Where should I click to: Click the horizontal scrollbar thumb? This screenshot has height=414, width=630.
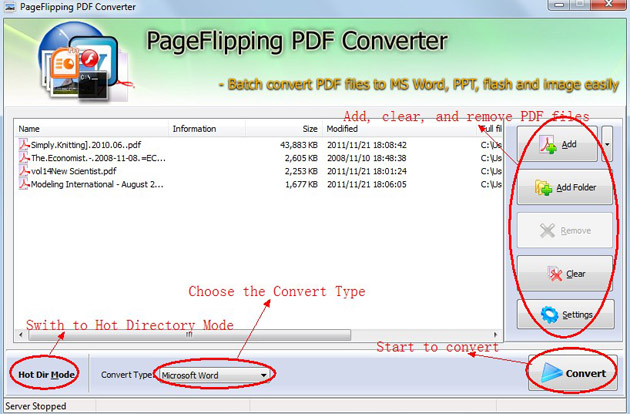pyautogui.click(x=189, y=334)
